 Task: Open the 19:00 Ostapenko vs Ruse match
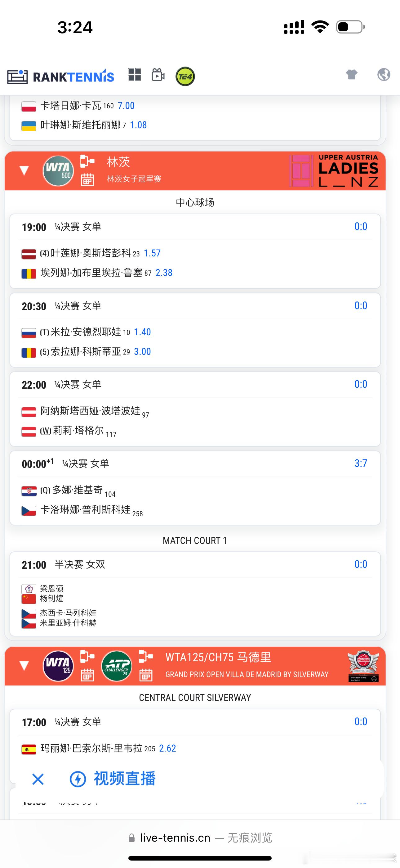pos(195,251)
